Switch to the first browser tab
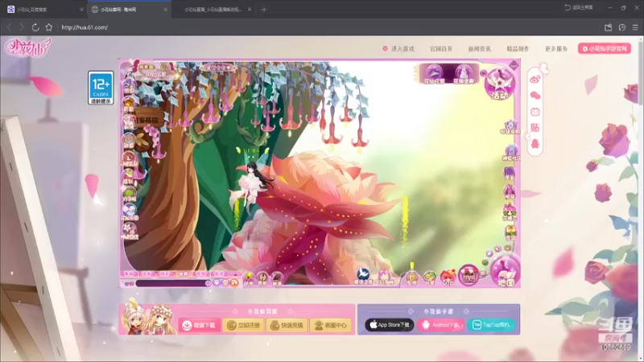Viewport: 644px width, 362px height. pyautogui.click(x=43, y=10)
